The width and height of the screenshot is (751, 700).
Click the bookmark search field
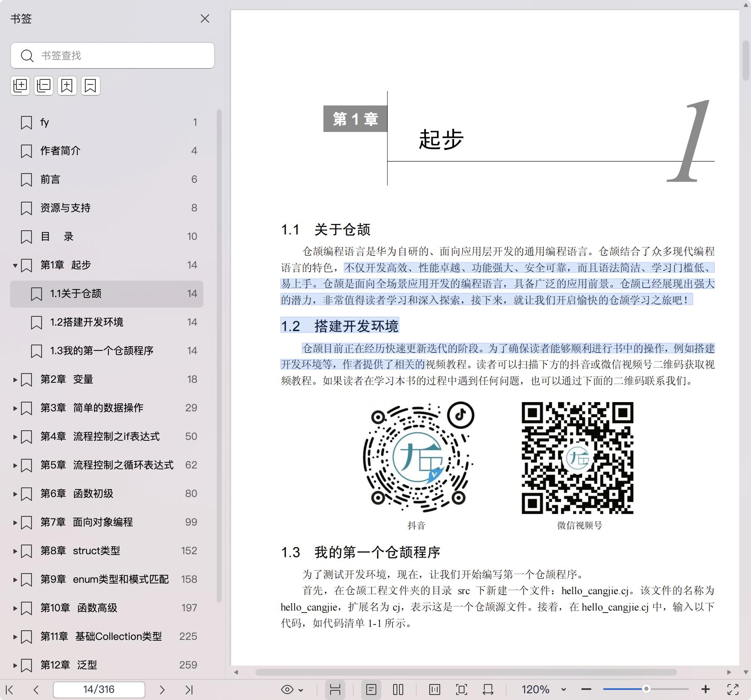click(x=113, y=55)
